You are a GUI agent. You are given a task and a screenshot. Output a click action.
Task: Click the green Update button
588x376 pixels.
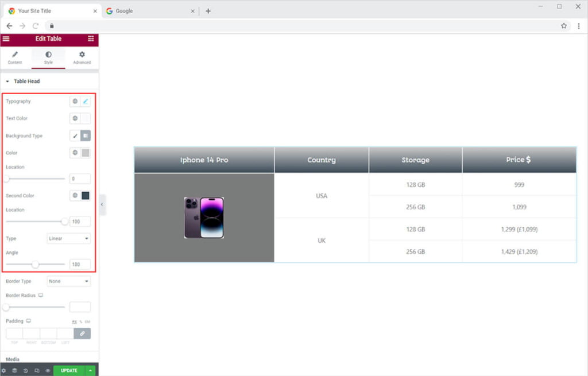69,371
